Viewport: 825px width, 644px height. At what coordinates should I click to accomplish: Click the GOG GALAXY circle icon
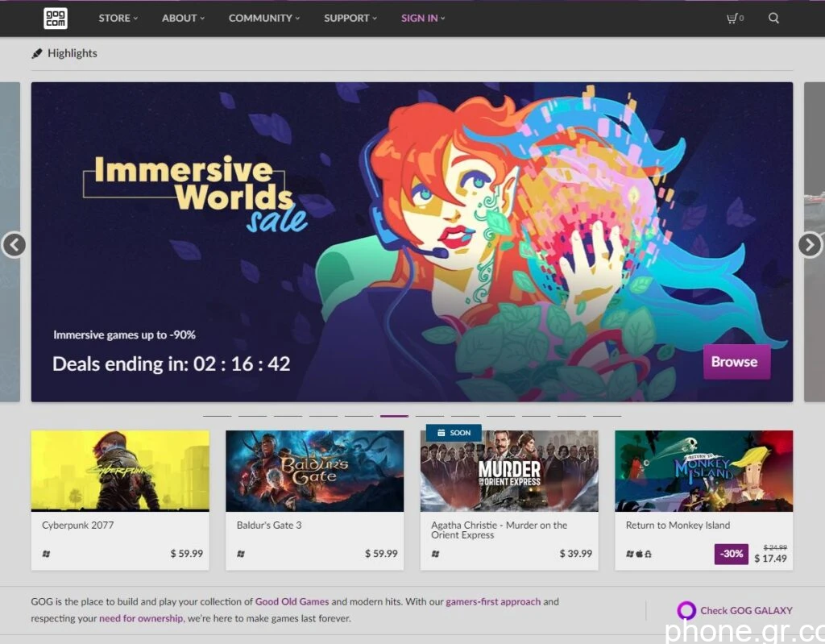click(686, 610)
